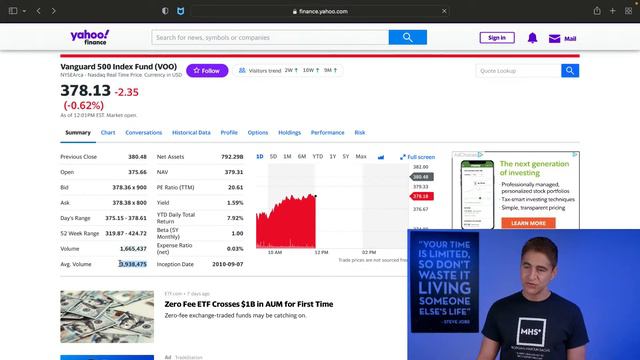Select the 1D chart range
This screenshot has width=640, height=360.
pyautogui.click(x=260, y=156)
